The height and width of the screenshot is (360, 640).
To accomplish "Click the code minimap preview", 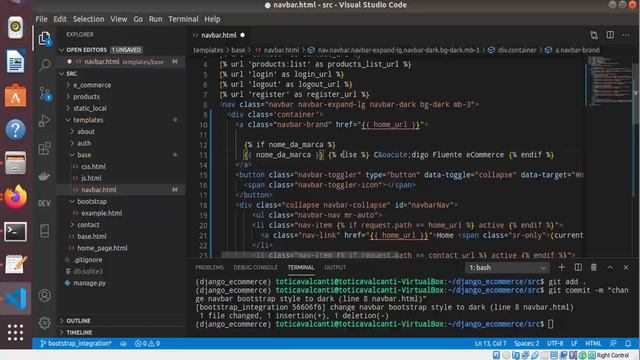I will pos(609,82).
